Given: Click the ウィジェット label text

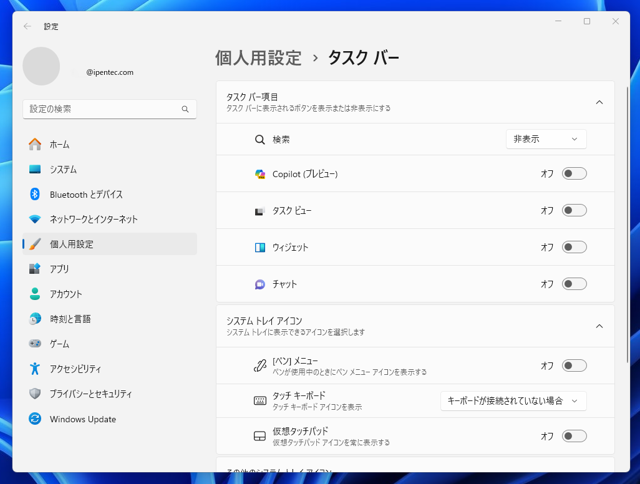Looking at the screenshot, I should (x=290, y=247).
